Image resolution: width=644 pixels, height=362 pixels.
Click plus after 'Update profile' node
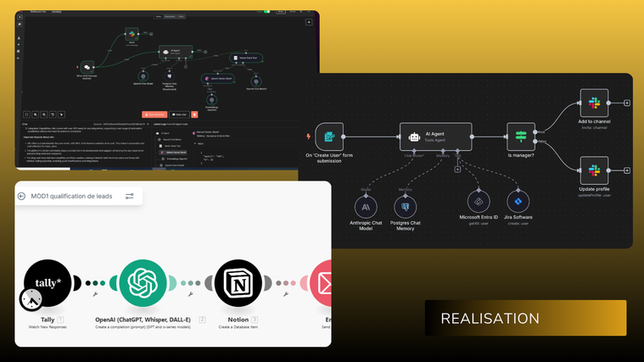pyautogui.click(x=627, y=170)
